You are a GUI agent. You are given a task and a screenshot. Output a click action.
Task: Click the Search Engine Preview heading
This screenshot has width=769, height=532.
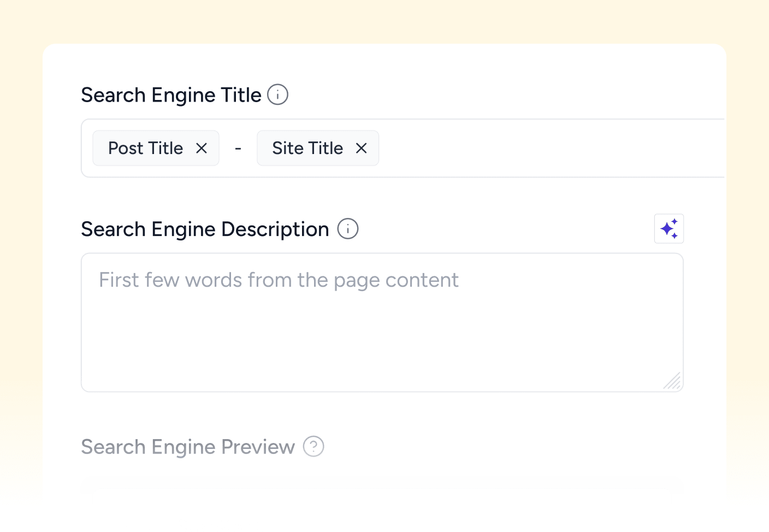coord(187,446)
